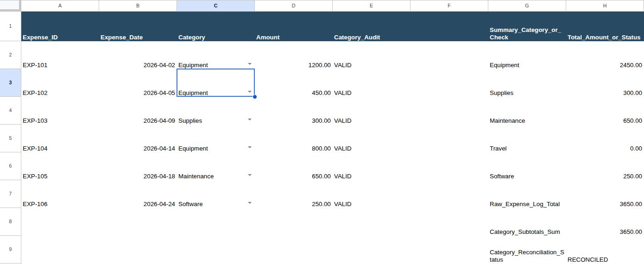Select row 5 header

(10, 138)
